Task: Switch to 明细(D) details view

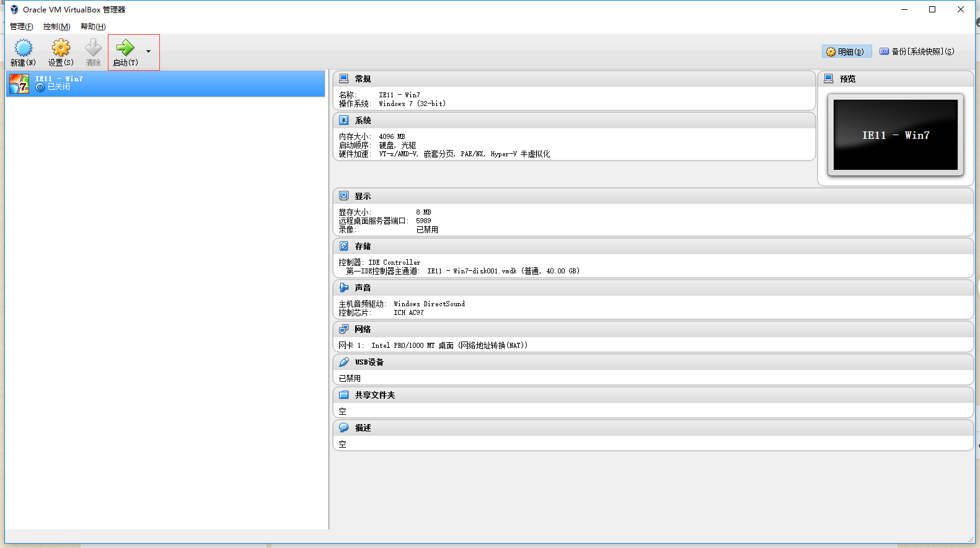Action: [x=847, y=51]
